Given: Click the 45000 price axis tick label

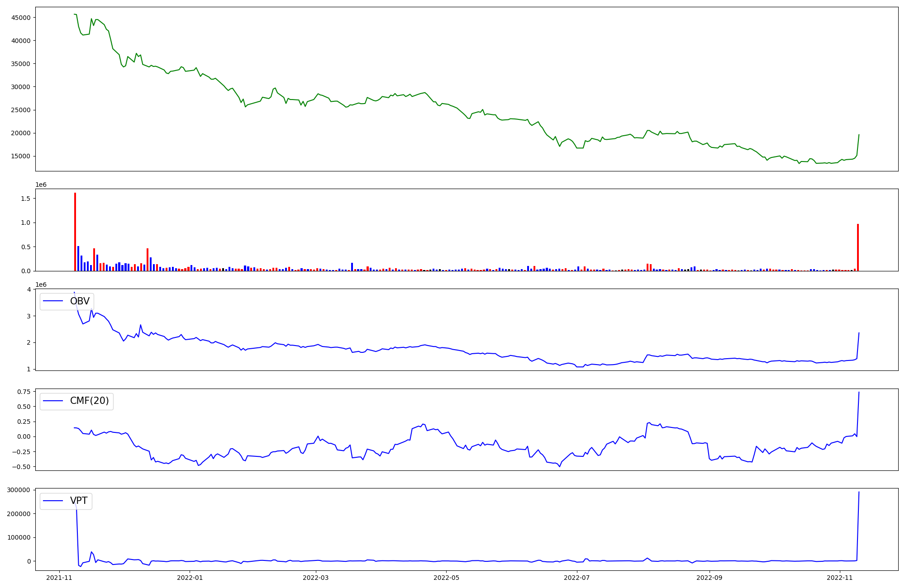Looking at the screenshot, I should pos(21,18).
